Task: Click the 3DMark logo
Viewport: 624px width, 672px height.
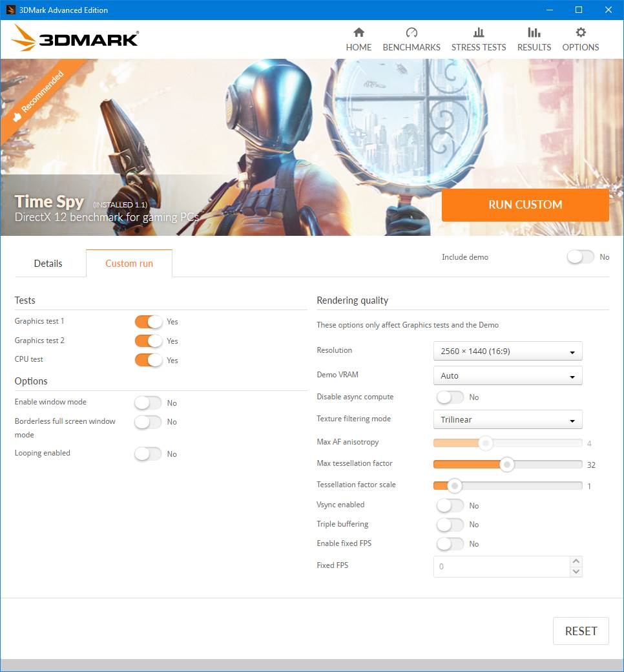Action: [x=75, y=38]
